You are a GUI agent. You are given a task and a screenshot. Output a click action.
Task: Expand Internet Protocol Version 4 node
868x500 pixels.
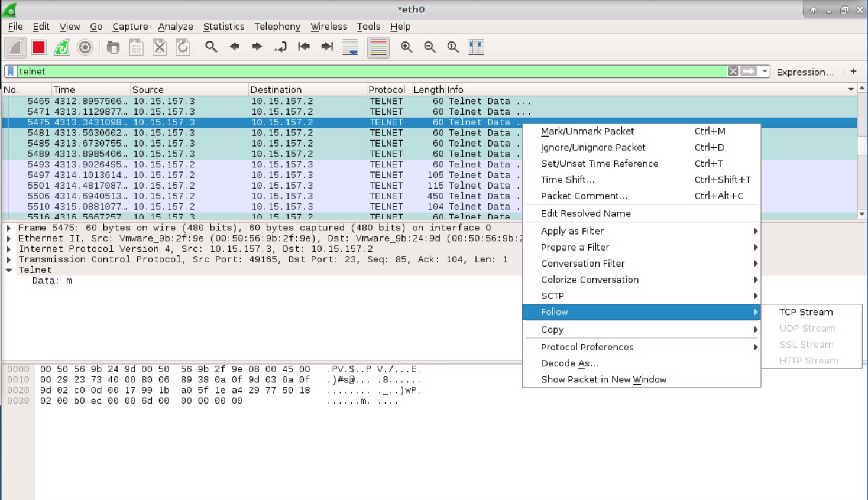[8, 249]
